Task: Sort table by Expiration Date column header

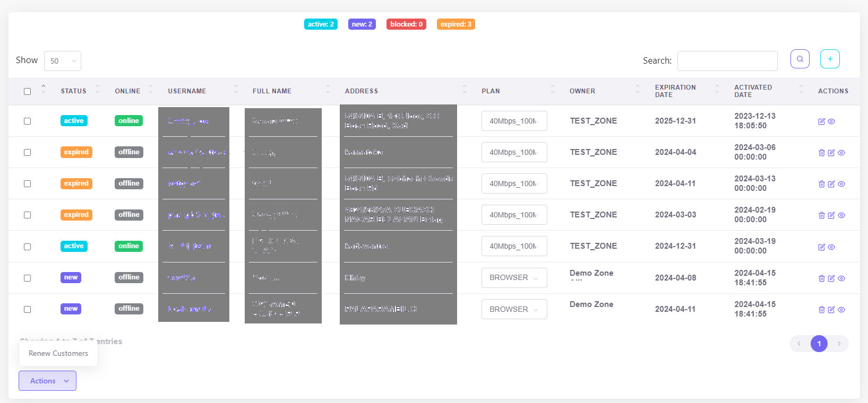Action: pyautogui.click(x=675, y=91)
